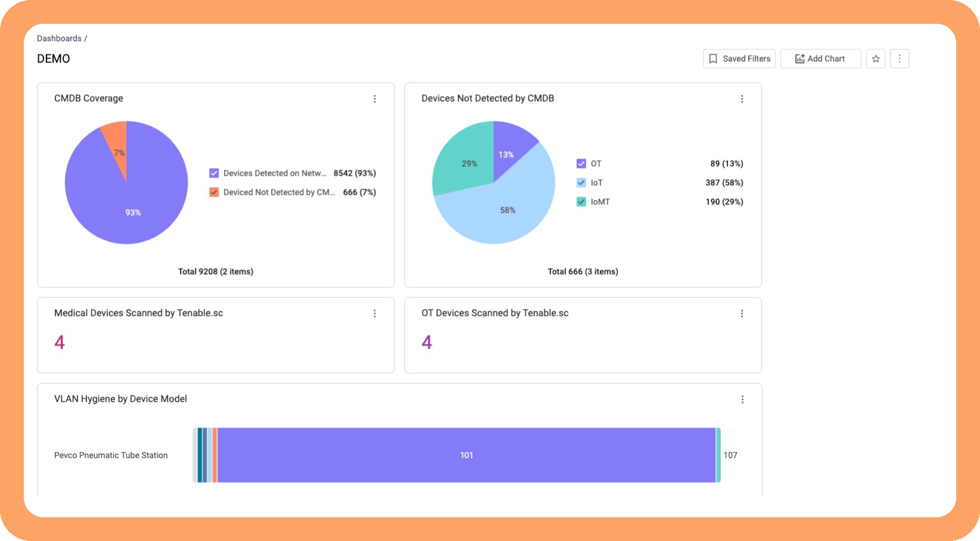Uncheck Devices Detected on Network legend checkbox

coord(214,173)
